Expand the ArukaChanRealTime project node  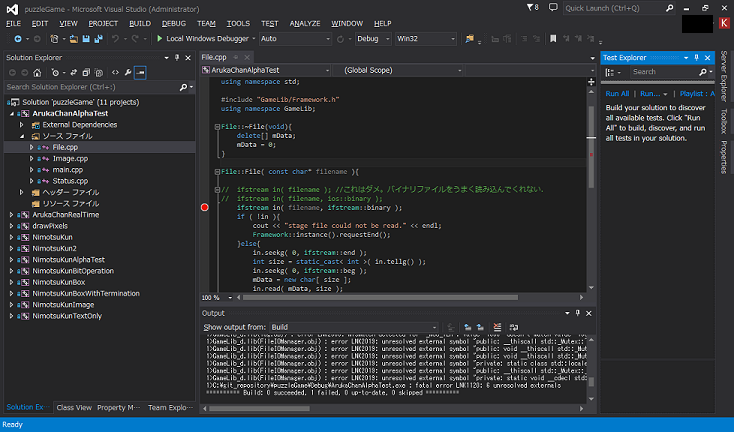click(11, 215)
